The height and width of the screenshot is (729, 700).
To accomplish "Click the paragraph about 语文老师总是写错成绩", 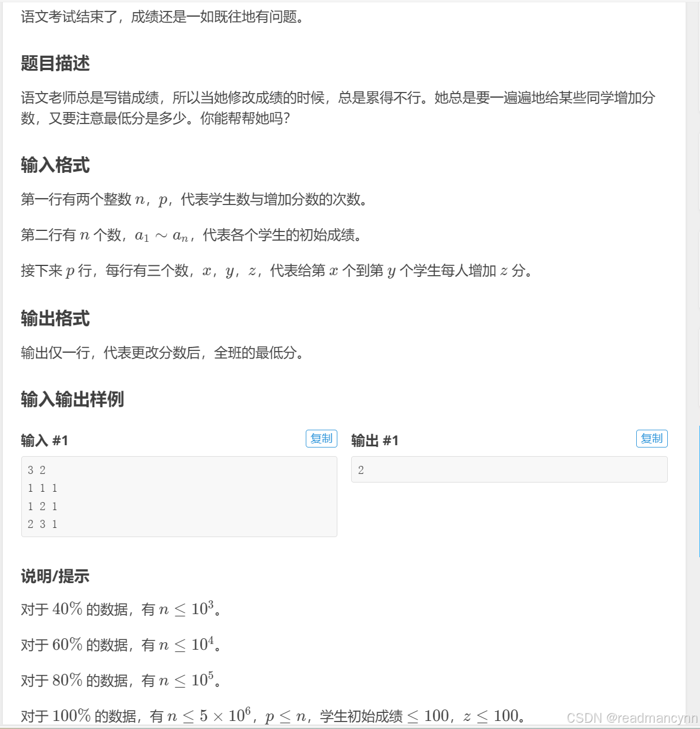I will click(x=338, y=108).
